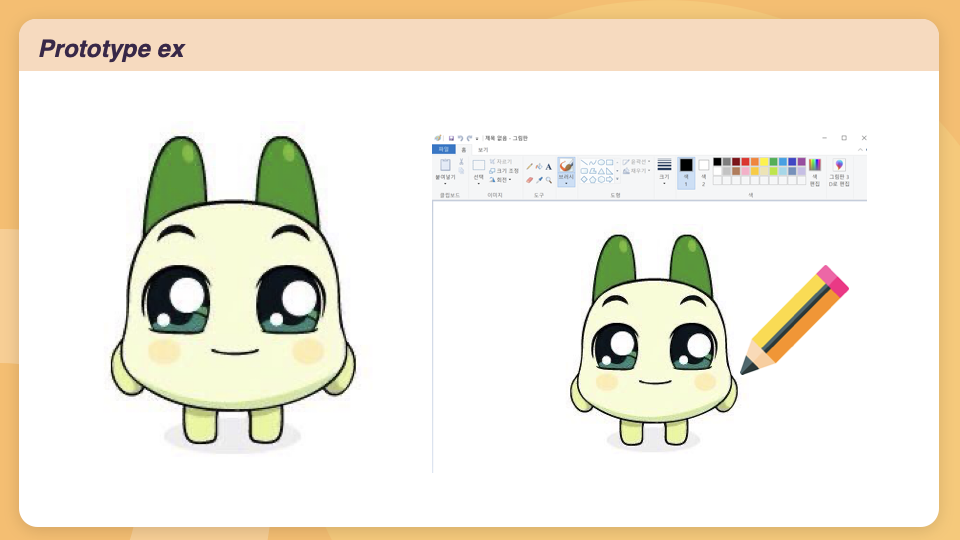
Task: Expand the 붙여넣기 paste dropdown arrow
Action: [445, 184]
